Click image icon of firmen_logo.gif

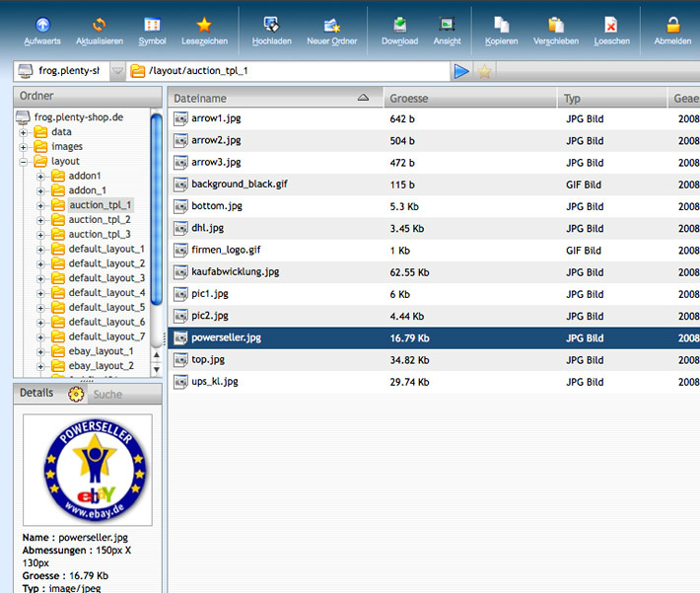click(180, 251)
